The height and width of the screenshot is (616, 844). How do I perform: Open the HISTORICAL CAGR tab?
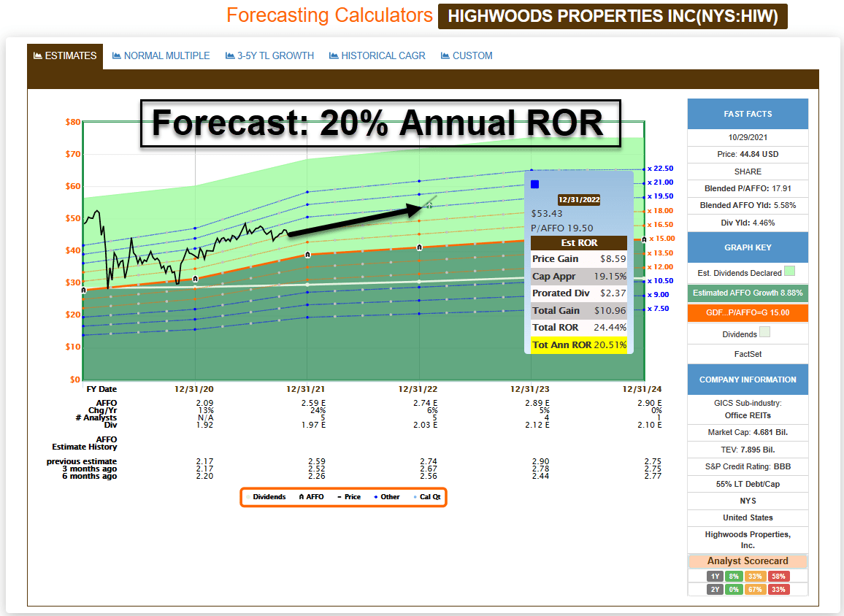(x=377, y=56)
